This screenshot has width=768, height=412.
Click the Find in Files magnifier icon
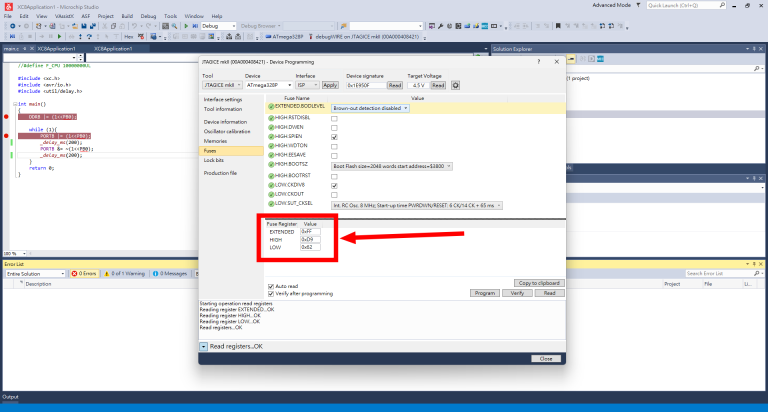click(174, 26)
